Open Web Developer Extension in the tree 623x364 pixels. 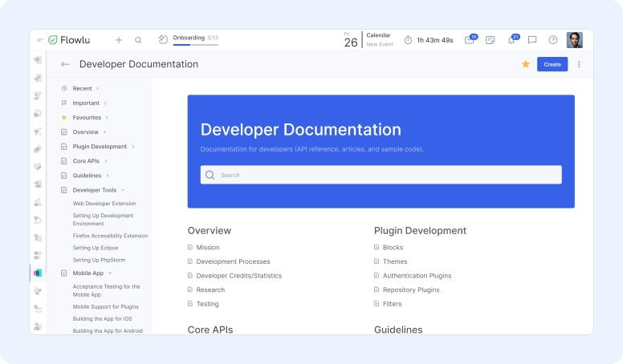click(104, 203)
